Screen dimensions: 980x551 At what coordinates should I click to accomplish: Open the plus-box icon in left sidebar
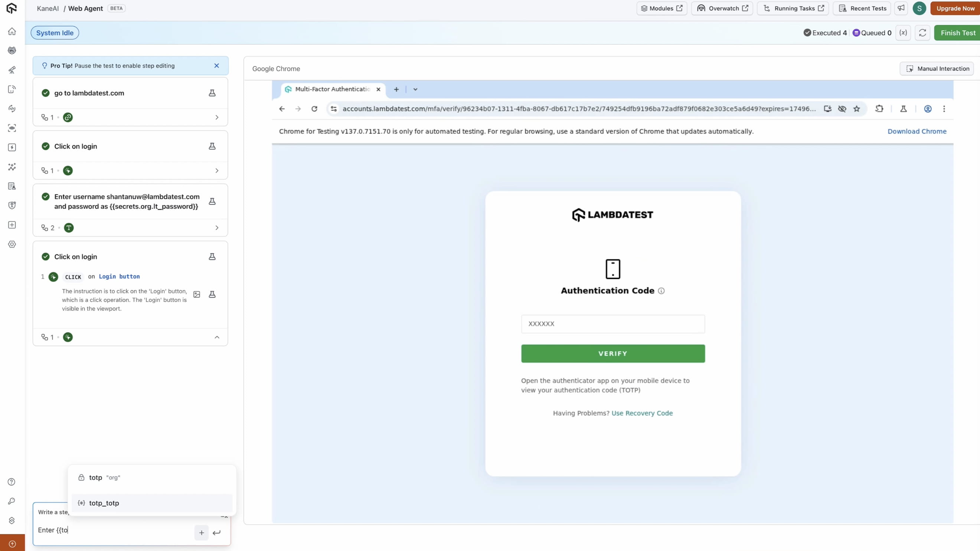coord(12,225)
